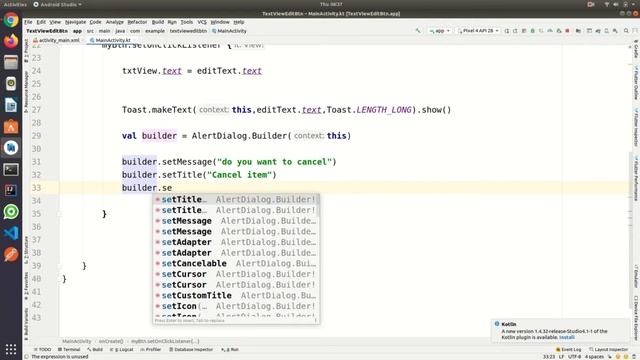Choose first setAdapter completion suggestion
The height and width of the screenshot is (360, 640).
pos(236,242)
